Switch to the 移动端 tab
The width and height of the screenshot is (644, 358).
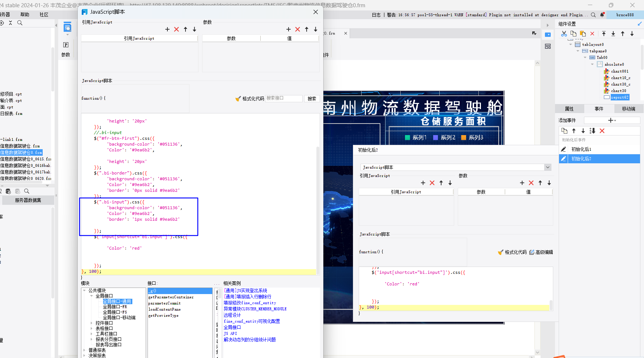click(x=628, y=109)
